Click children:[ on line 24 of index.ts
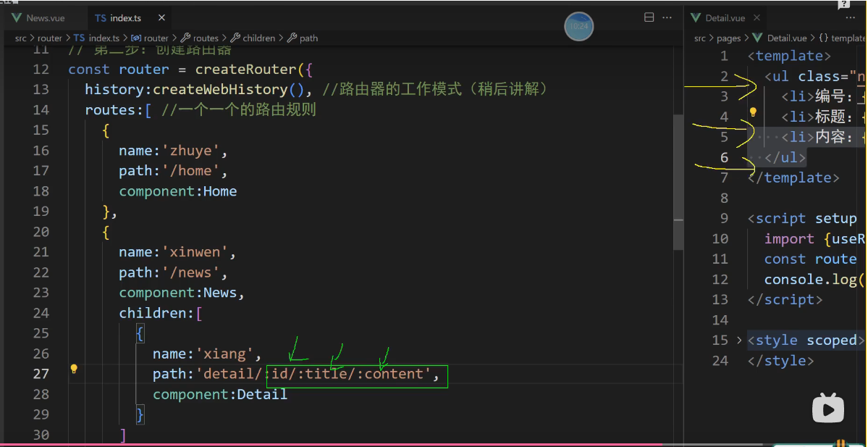Viewport: 868px width, 447px height. click(161, 313)
